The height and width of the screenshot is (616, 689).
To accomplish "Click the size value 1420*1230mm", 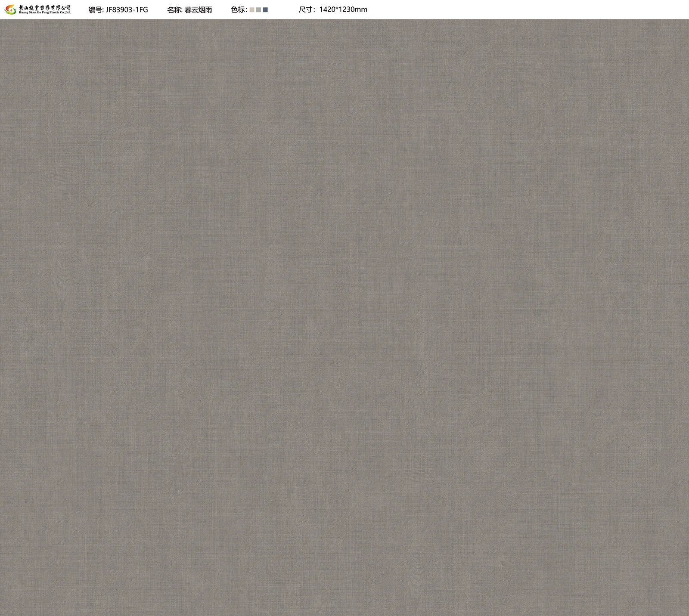I will pos(343,9).
